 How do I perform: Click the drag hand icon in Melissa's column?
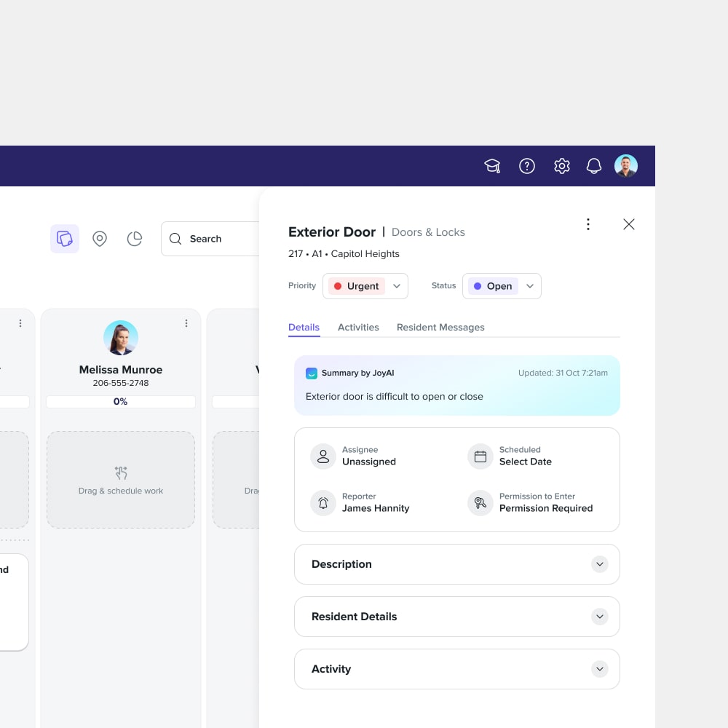tap(121, 472)
